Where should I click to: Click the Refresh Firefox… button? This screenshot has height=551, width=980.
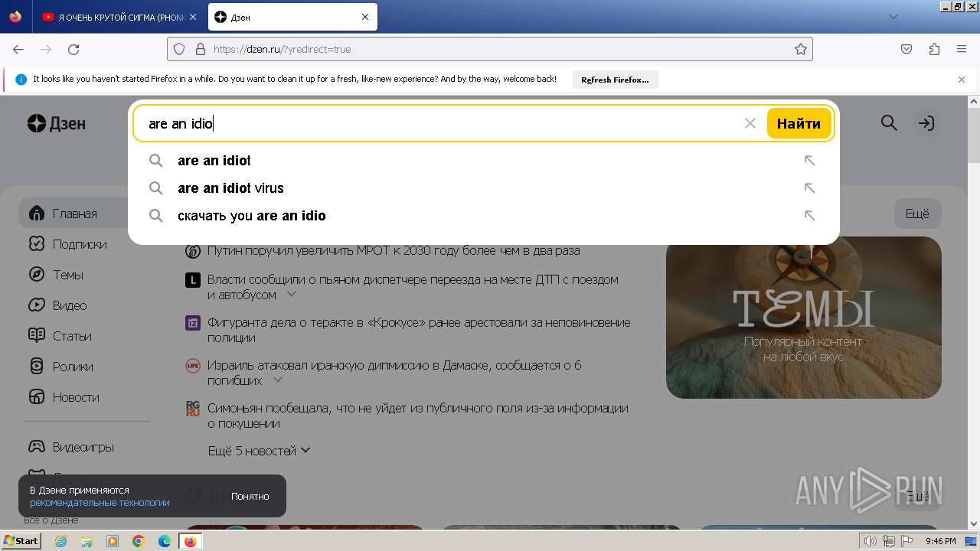pos(615,80)
